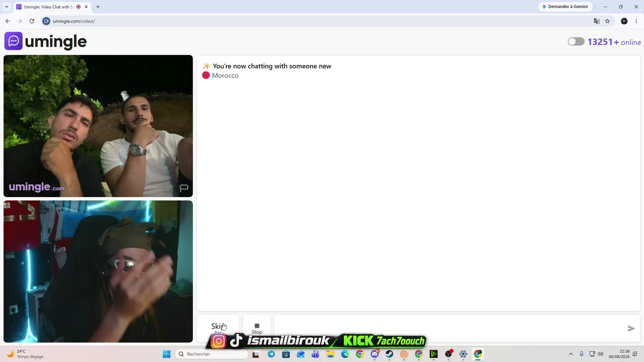Click the taskbar Rechercher search box
Viewport: 644px width, 362px height.
pos(211,354)
